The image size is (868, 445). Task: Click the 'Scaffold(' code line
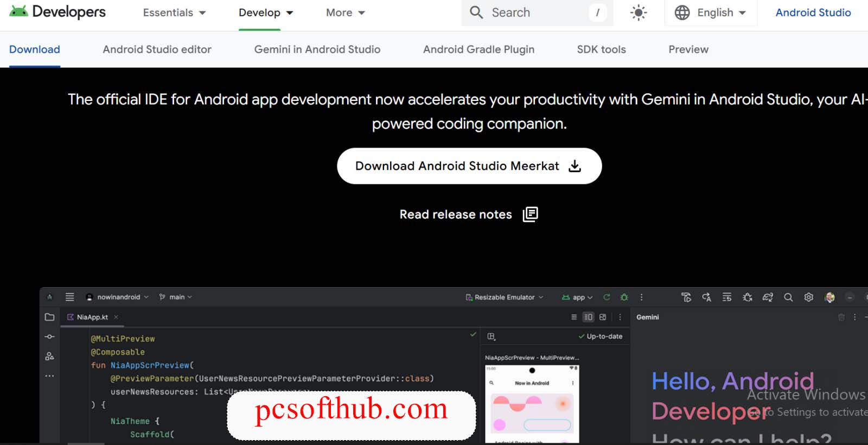152,434
